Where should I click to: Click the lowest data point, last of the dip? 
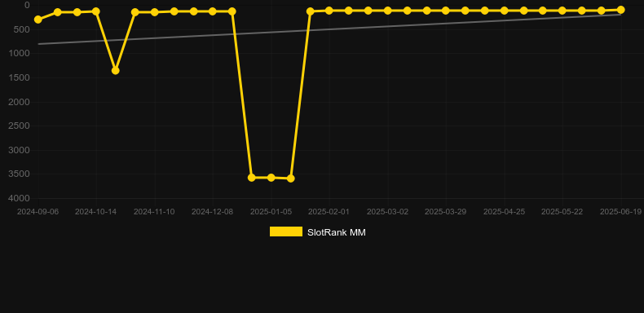click(x=291, y=179)
